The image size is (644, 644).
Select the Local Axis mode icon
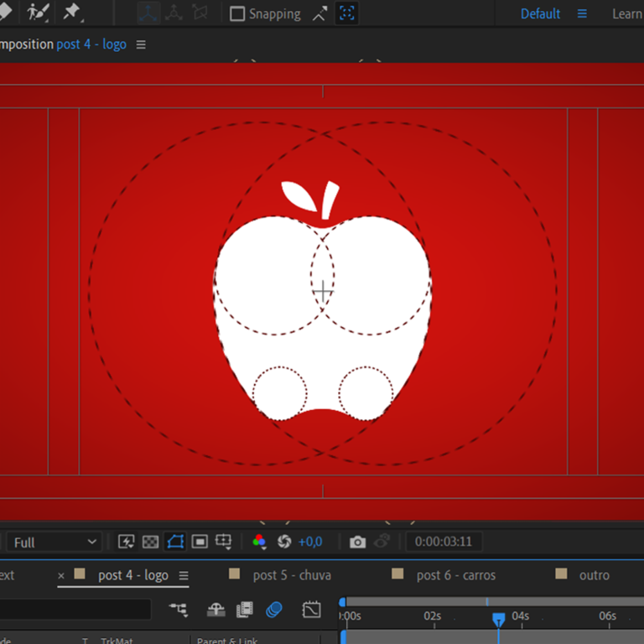point(148,13)
